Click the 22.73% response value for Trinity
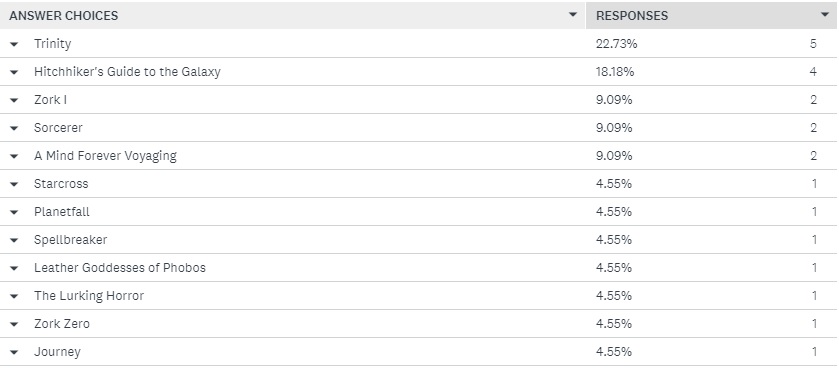This screenshot has height=368, width=839. coord(616,44)
